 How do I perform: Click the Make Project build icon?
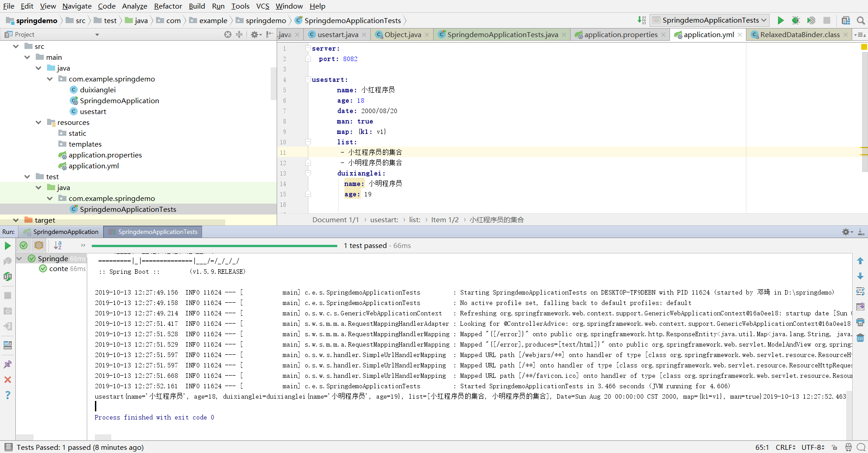pyautogui.click(x=642, y=20)
